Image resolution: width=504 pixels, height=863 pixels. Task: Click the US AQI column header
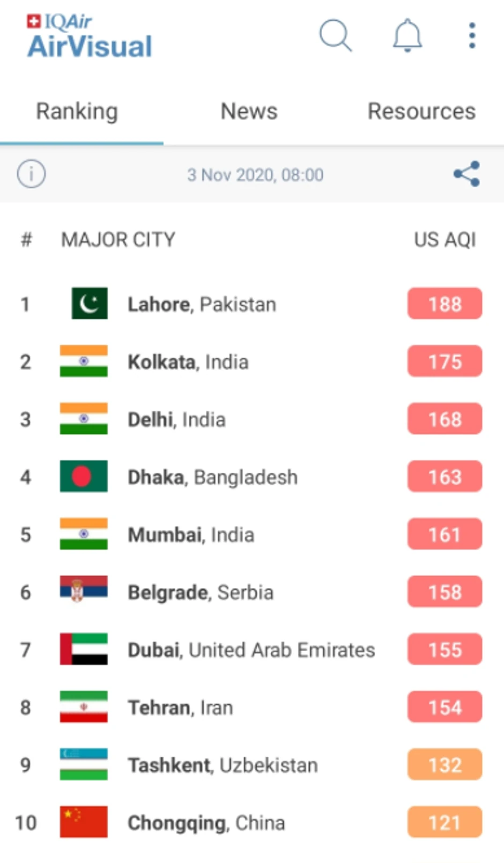click(x=444, y=240)
